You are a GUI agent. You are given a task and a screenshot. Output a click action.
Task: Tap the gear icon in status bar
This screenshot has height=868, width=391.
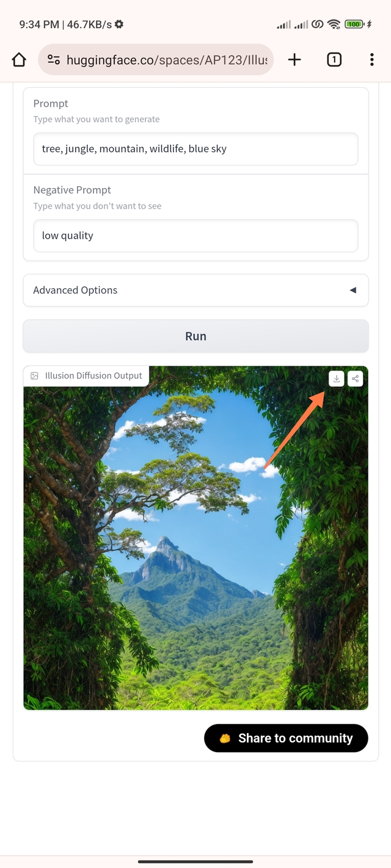[119, 24]
